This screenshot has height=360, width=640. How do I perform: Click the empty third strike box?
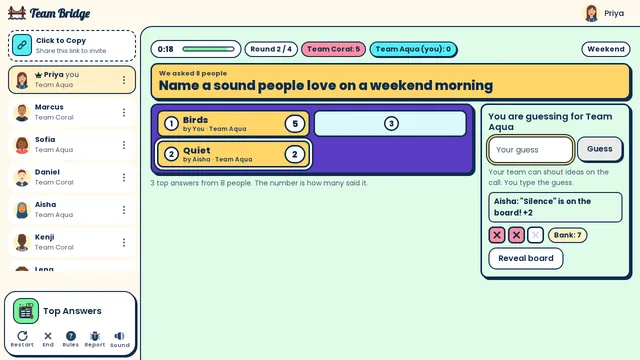point(536,235)
